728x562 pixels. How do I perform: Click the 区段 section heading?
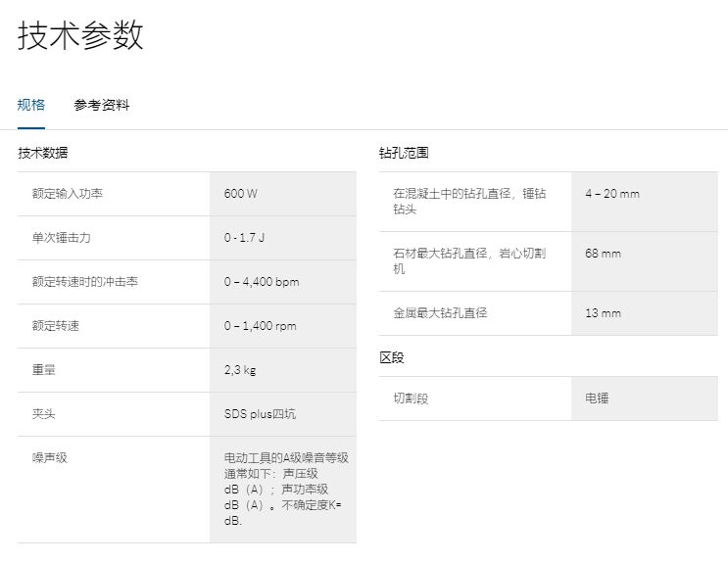pos(392,357)
